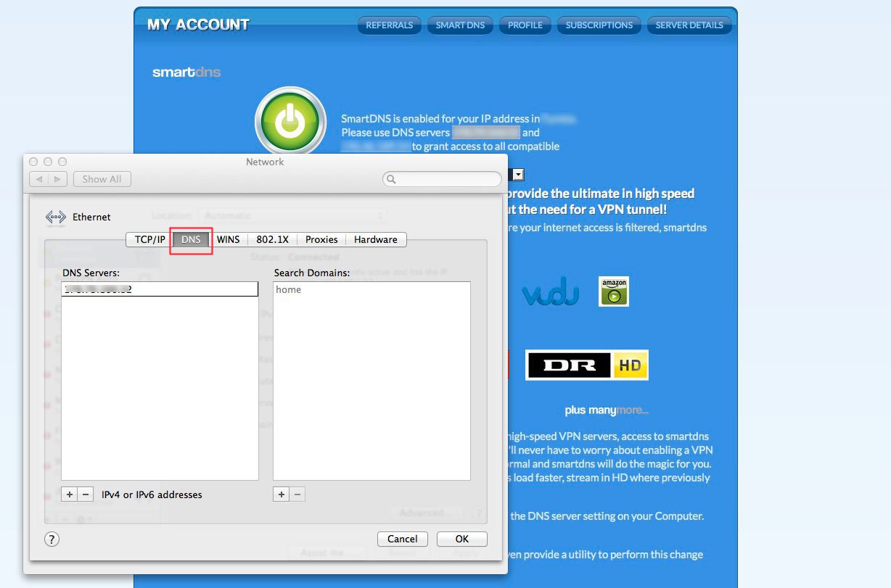Image resolution: width=891 pixels, height=588 pixels.
Task: Select the 'home' search domain entry
Action: tap(371, 290)
